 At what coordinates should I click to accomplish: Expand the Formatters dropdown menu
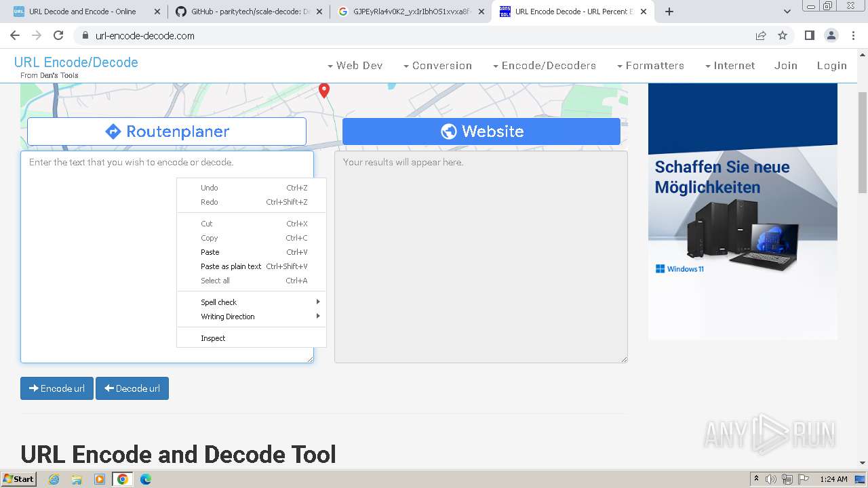coord(650,66)
